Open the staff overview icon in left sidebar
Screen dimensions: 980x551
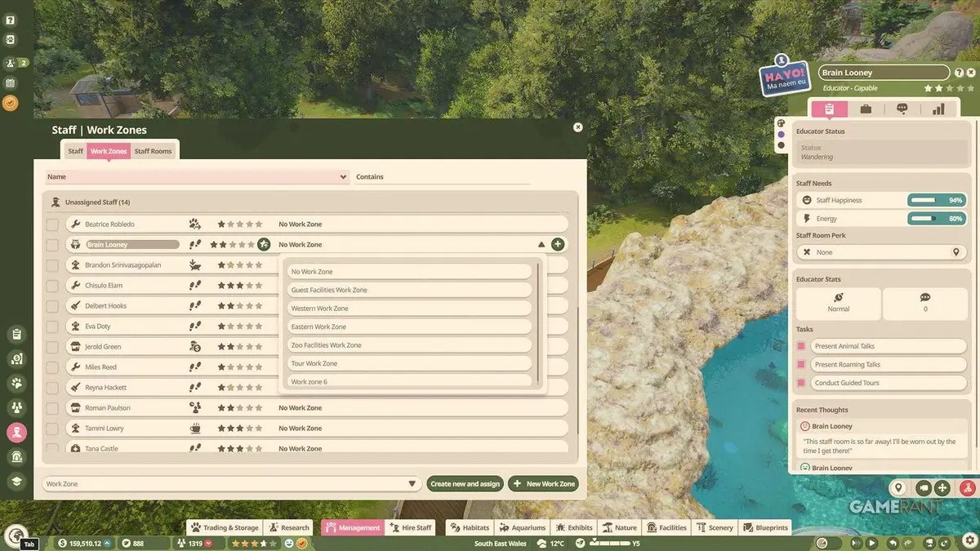(16, 432)
